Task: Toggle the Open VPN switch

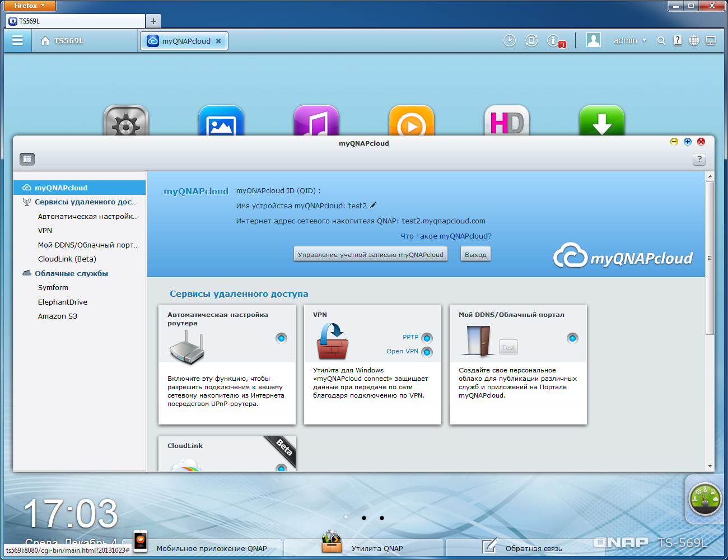Action: [x=427, y=352]
